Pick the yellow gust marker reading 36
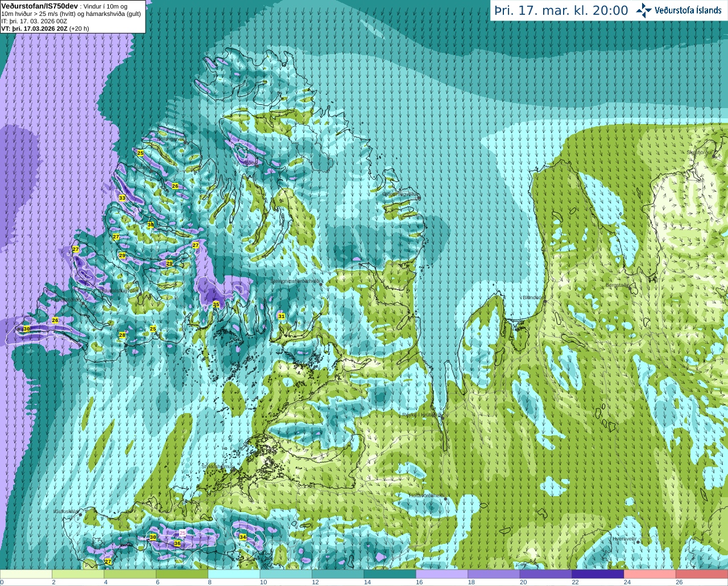Image resolution: width=728 pixels, height=586 pixels. pos(177,544)
